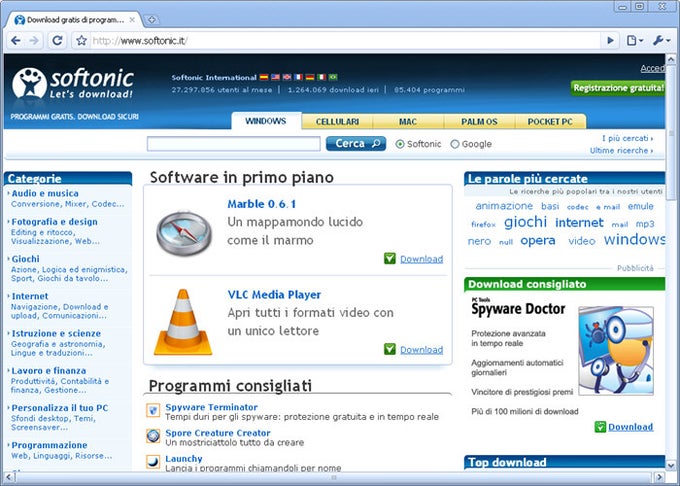The image size is (680, 486).
Task: Select the Italian flag icon
Action: pos(321,77)
